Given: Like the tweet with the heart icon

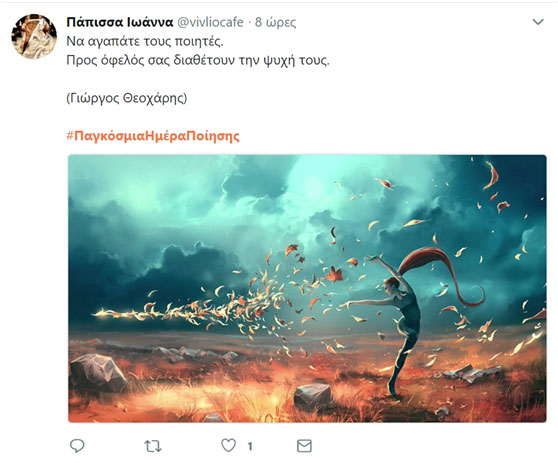Looking at the screenshot, I should click(x=228, y=445).
